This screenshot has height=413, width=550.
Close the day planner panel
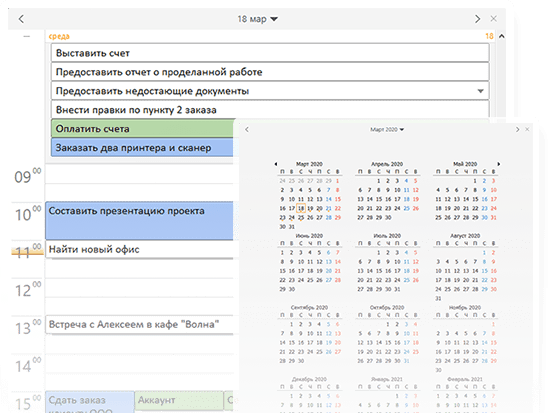[494, 19]
